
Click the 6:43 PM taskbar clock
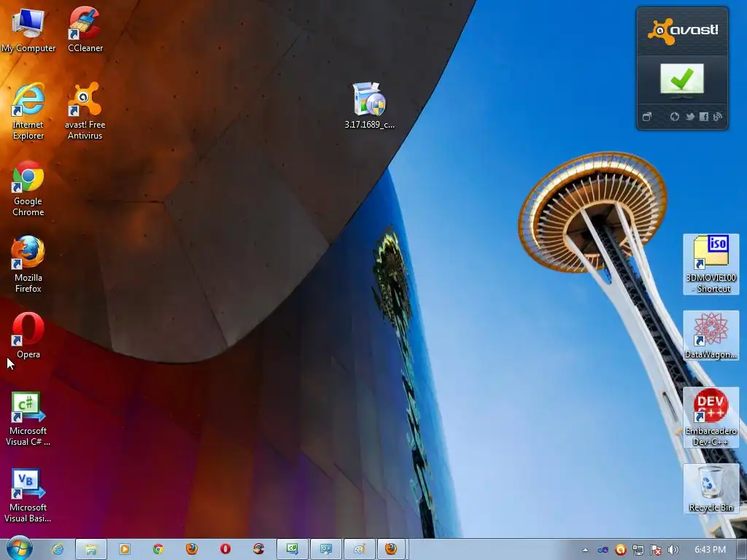(x=710, y=550)
